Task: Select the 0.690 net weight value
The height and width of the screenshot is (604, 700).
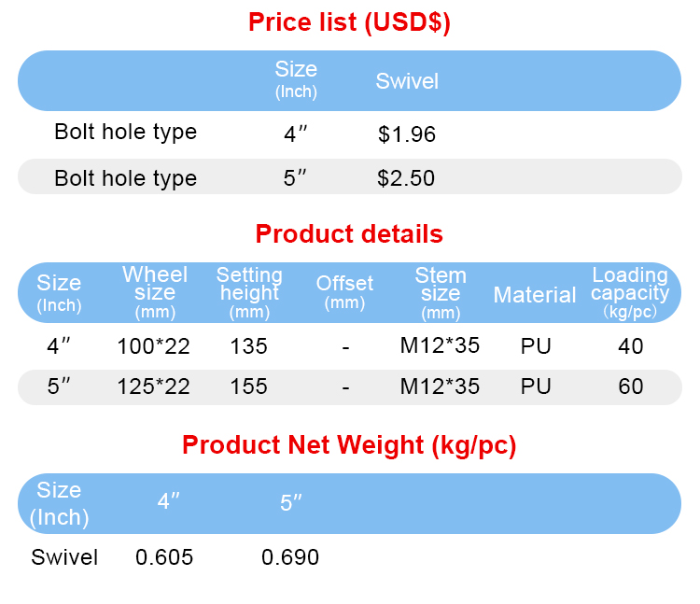Action: click(290, 557)
